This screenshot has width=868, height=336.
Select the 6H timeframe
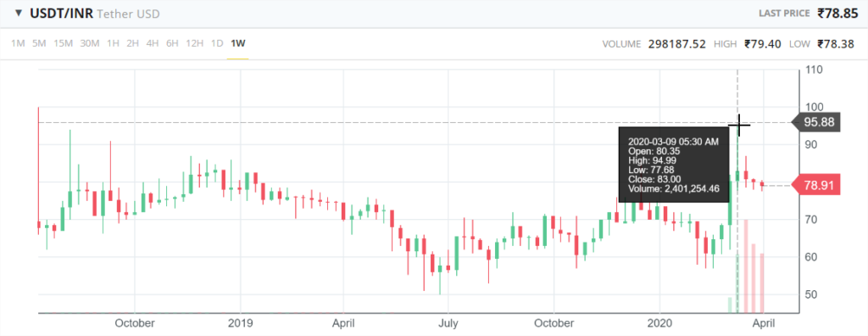(172, 43)
